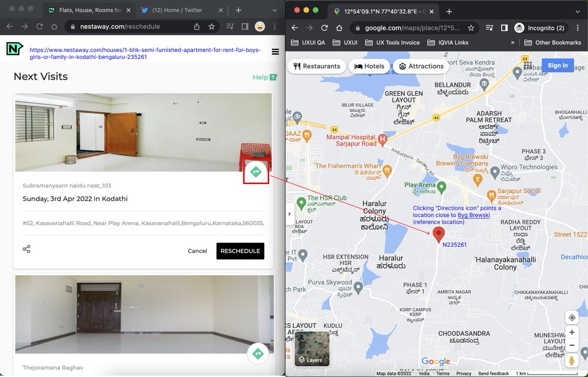Click the RESCHEDULE button
588x377 pixels.
coord(240,251)
